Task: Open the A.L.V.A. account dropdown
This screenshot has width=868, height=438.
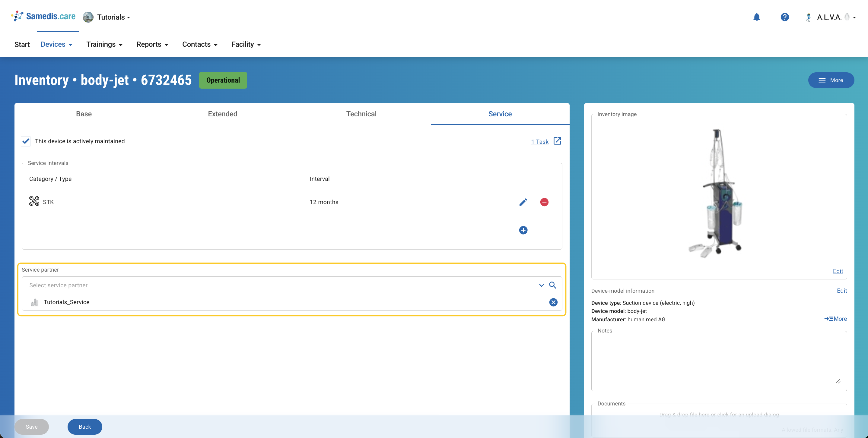Action: (831, 17)
